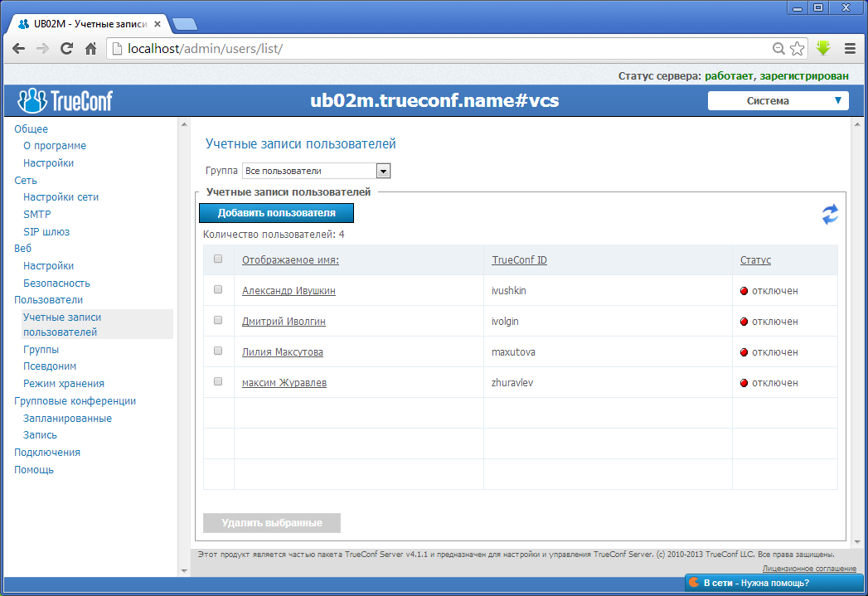
Task: Open the Группа dropdown Все пользователи
Action: tap(317, 171)
